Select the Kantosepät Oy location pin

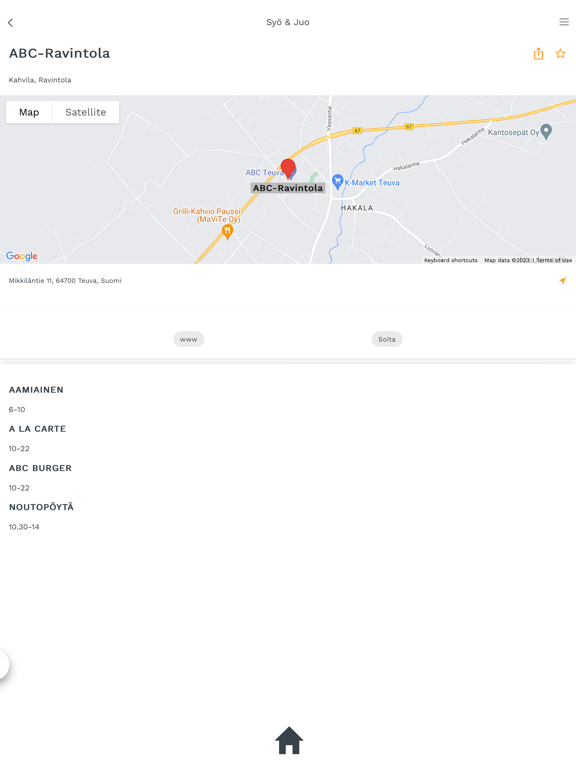pos(547,132)
